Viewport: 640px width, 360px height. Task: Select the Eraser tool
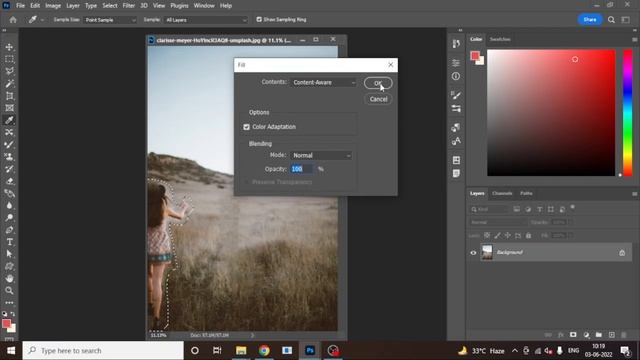(x=9, y=181)
